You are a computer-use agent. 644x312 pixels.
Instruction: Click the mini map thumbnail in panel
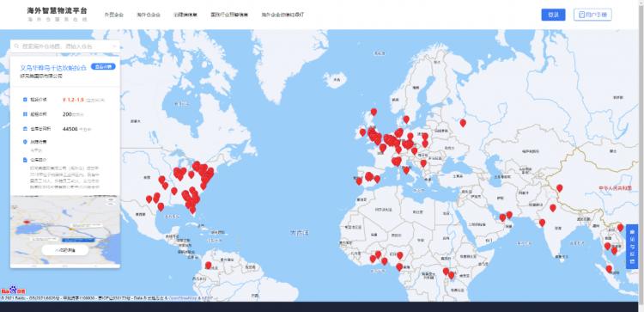(65, 231)
